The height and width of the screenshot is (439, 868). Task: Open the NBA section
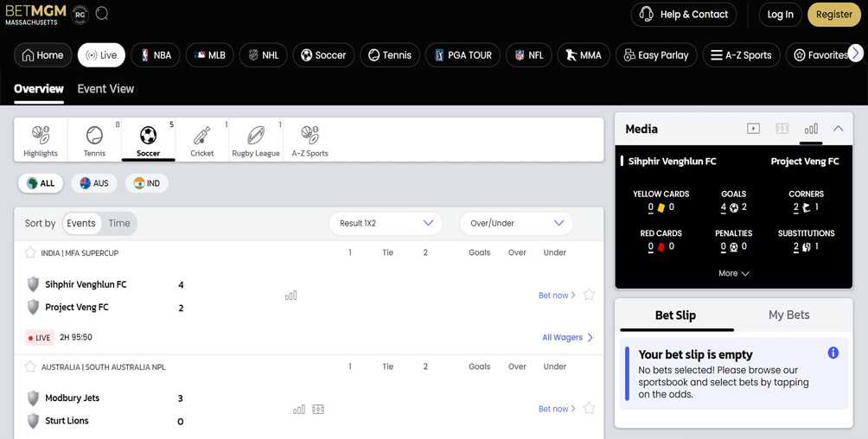coord(156,54)
